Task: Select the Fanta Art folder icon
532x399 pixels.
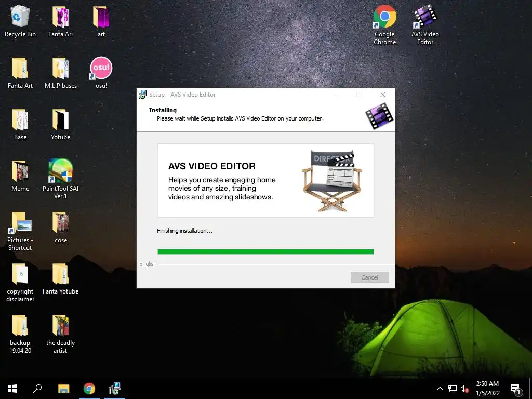Action: pos(20,73)
